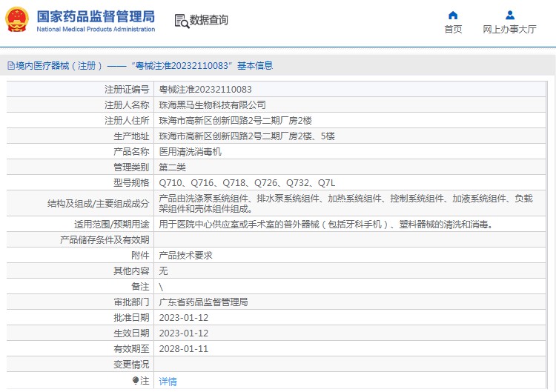Select management class 第二类

coord(172,167)
